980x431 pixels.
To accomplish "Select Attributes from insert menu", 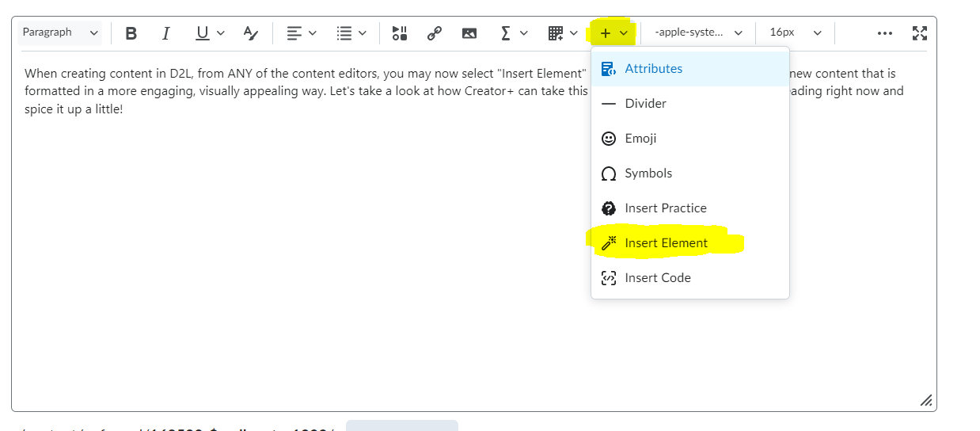I will tap(690, 69).
